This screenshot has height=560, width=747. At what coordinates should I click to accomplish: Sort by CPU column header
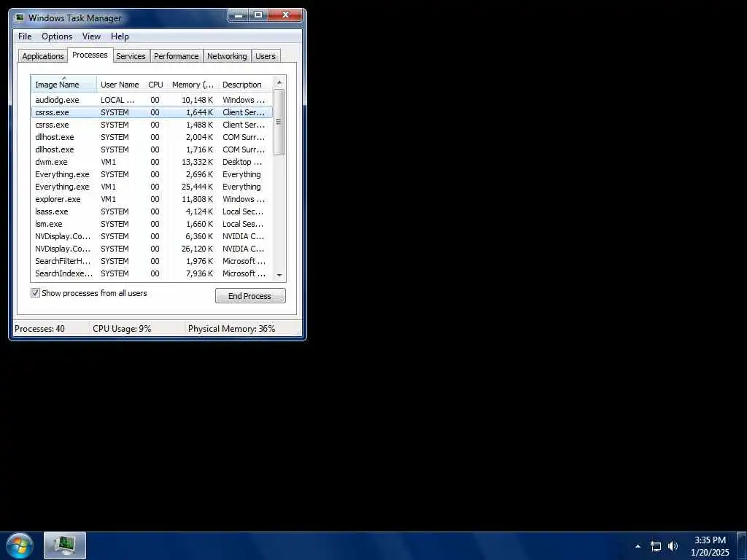coord(156,85)
